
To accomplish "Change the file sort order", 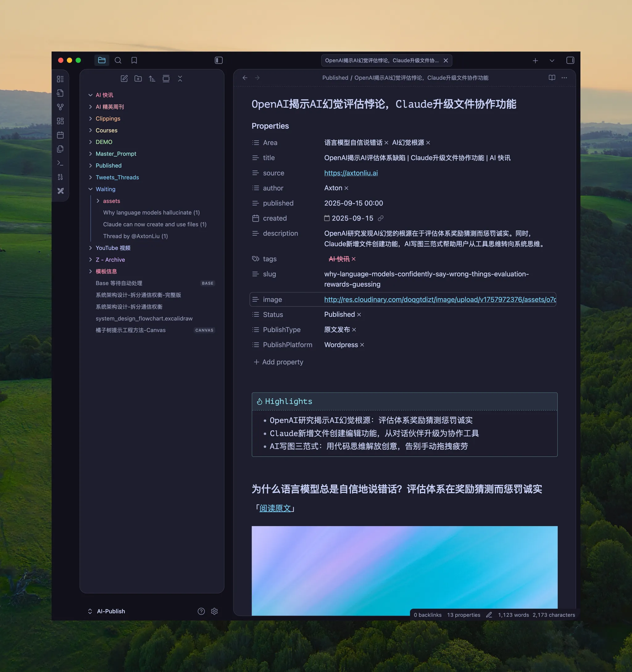I will coord(152,79).
